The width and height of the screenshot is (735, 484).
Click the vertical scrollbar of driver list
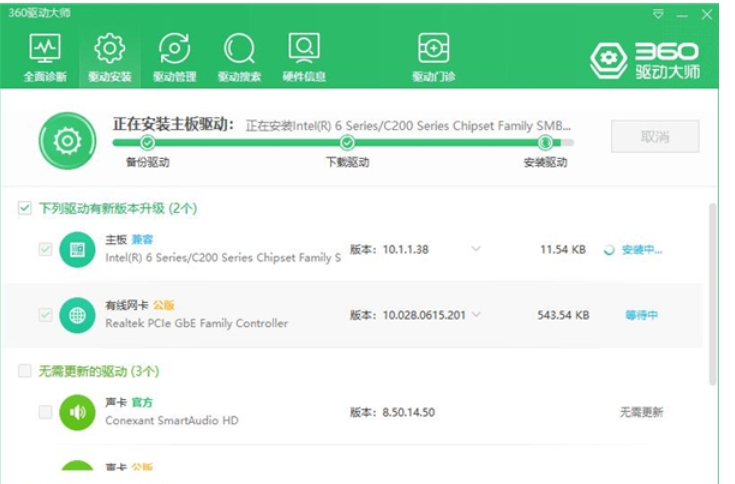[x=712, y=294]
